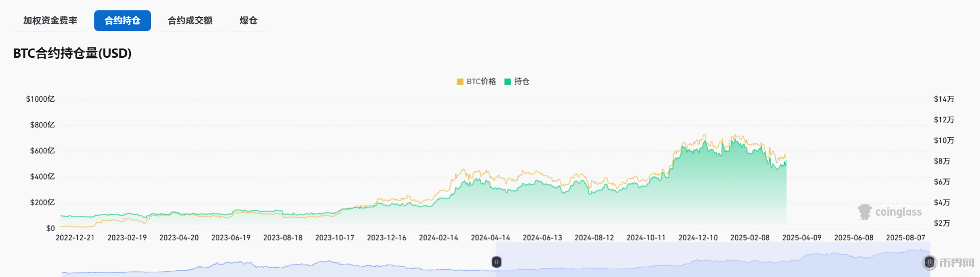Screen dimensions: 980x277
Task: Switch to the 爆仓 tab
Action: (248, 21)
